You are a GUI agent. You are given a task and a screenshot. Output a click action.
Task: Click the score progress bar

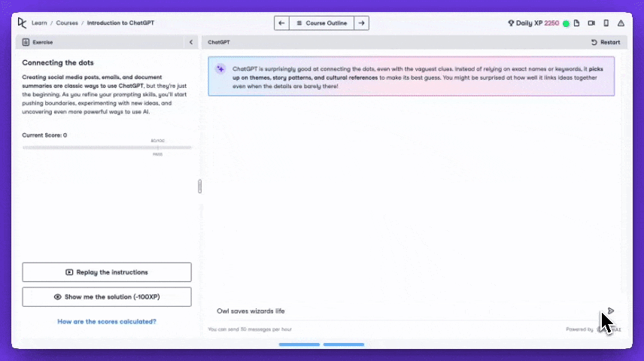coord(107,147)
